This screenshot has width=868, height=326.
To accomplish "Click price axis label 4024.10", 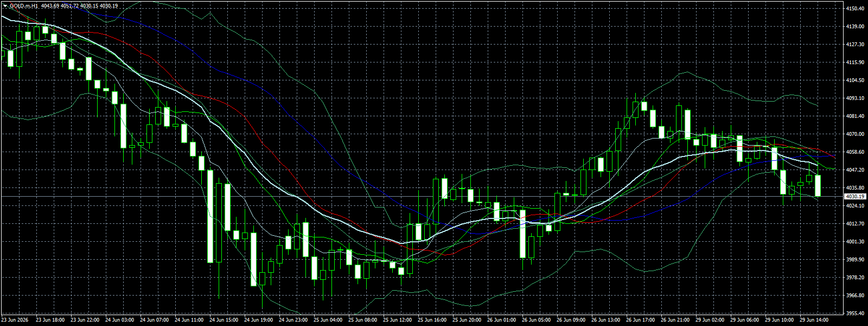I will (x=855, y=206).
